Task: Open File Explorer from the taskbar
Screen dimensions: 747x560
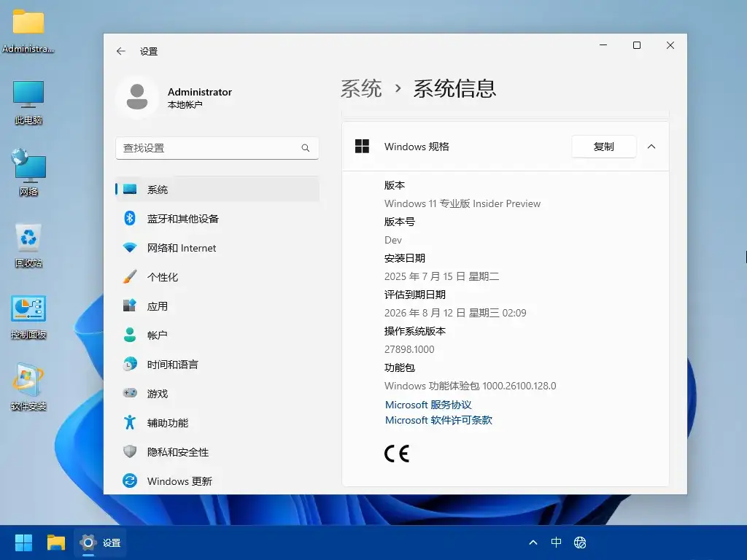Action: 55,542
